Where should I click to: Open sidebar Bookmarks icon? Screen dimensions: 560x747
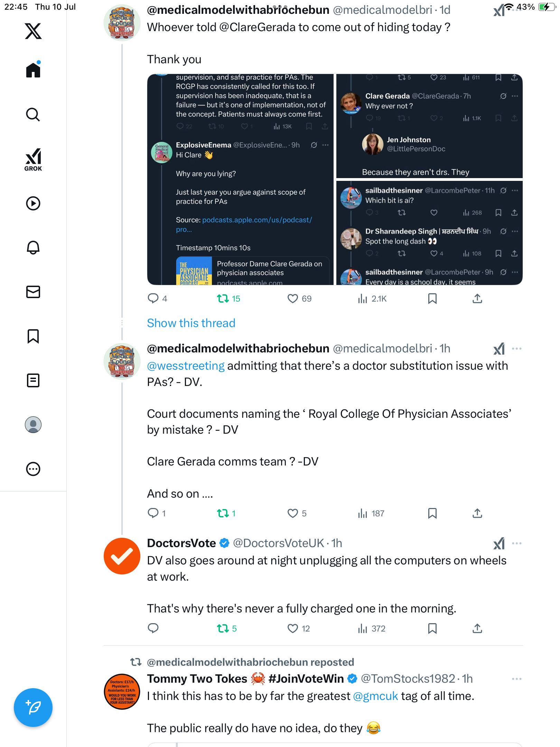coord(33,336)
